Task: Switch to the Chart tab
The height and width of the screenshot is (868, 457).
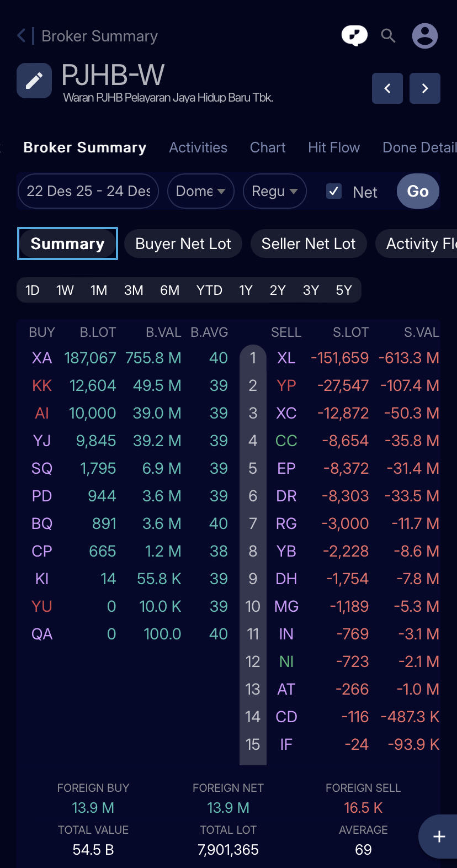Action: (x=268, y=147)
